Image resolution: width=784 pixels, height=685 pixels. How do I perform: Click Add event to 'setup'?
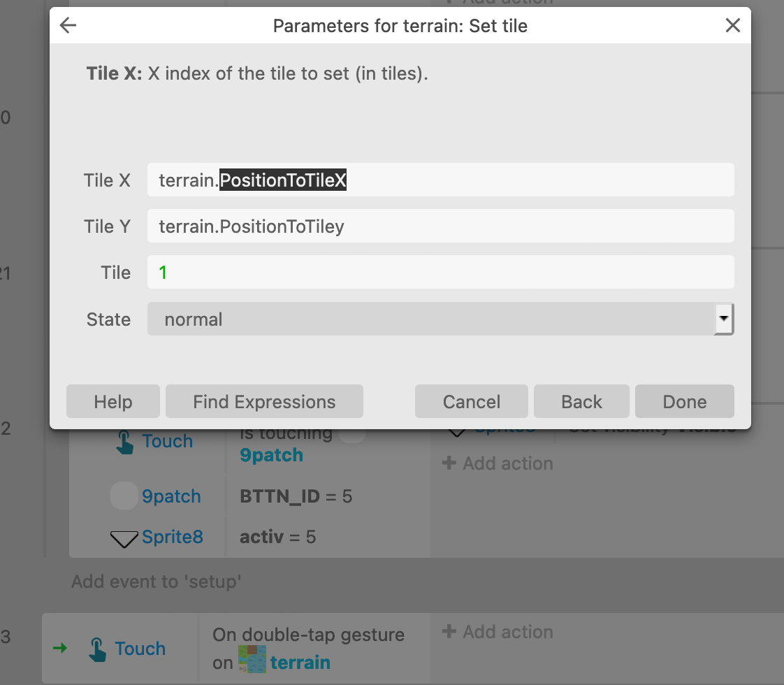point(157,582)
